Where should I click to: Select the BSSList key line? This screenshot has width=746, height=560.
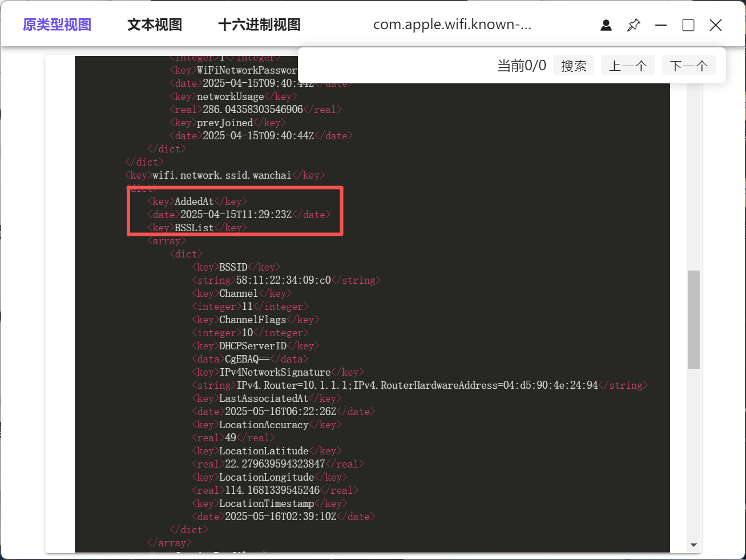click(197, 228)
